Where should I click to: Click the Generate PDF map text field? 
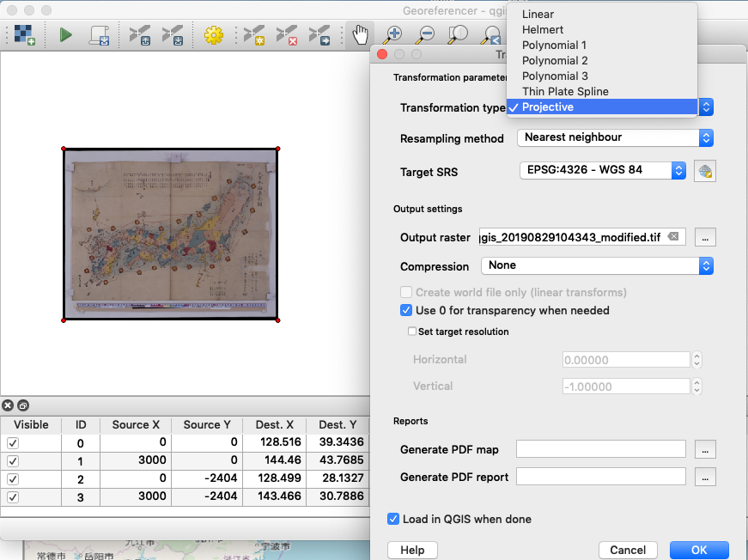601,449
